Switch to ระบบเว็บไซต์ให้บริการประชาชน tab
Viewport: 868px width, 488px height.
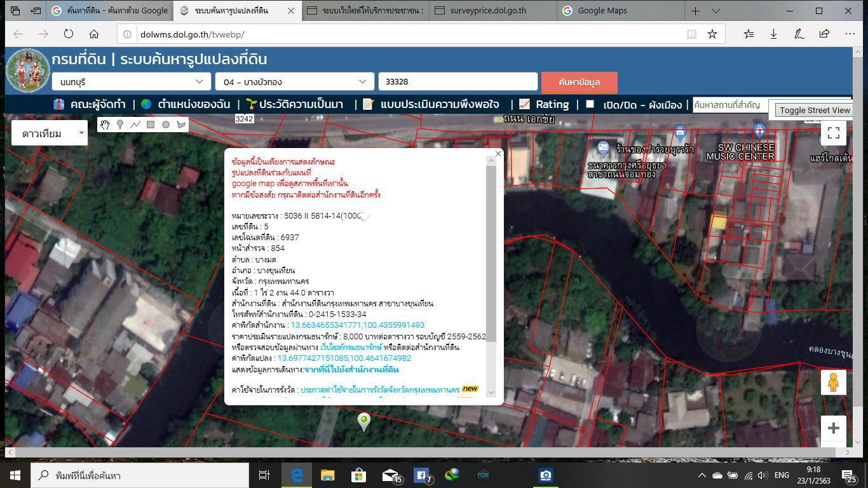pos(365,11)
